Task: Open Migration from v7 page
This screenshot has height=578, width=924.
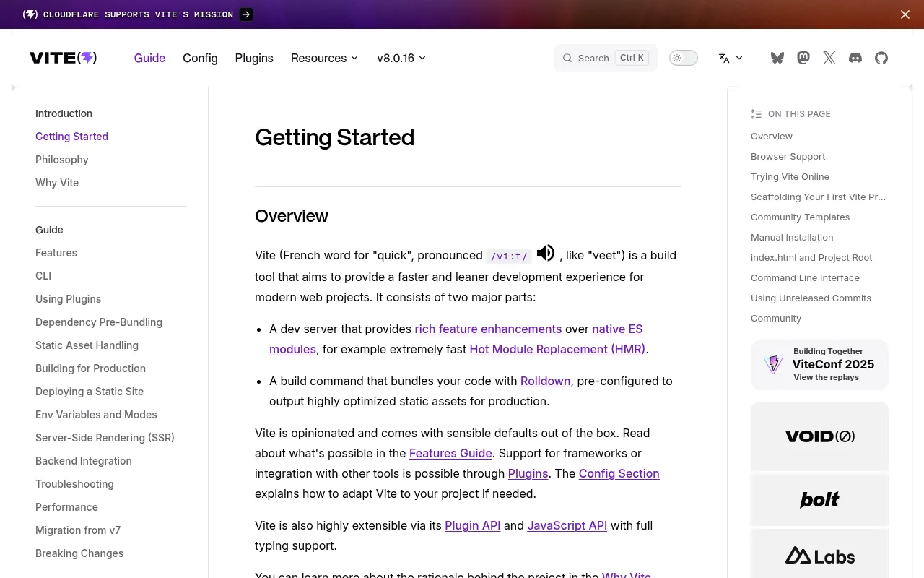Action: tap(78, 530)
